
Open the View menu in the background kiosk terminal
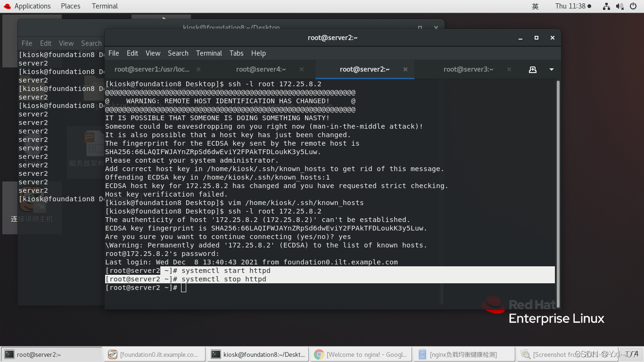pyautogui.click(x=66, y=43)
